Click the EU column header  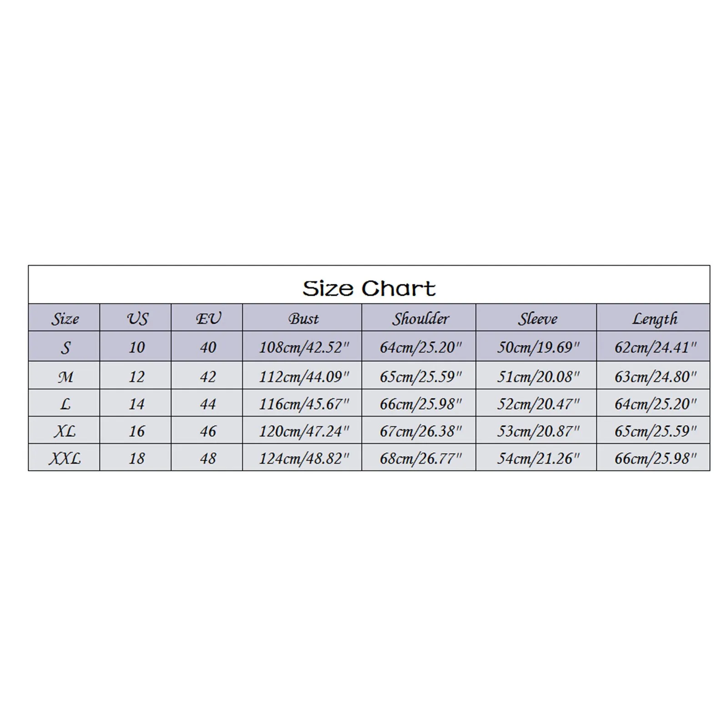point(208,318)
